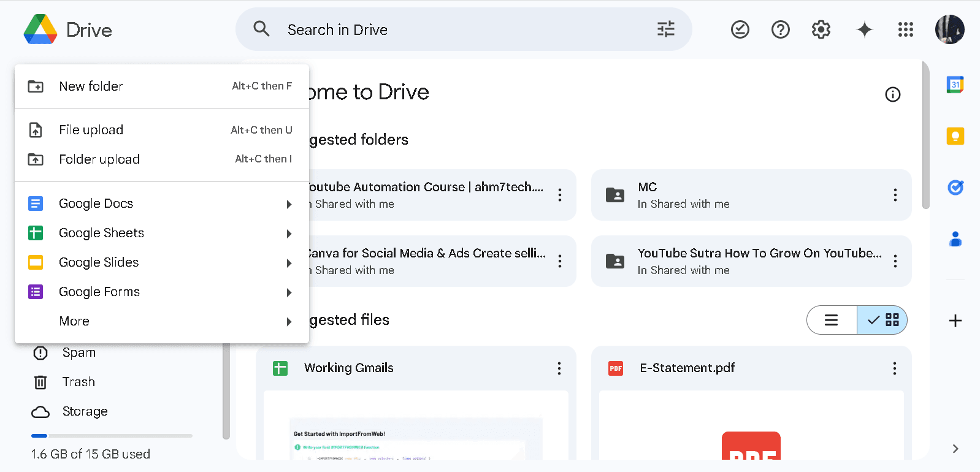Click the main content vertical scrollbar
Screen dimensions: 980x472
925,135
